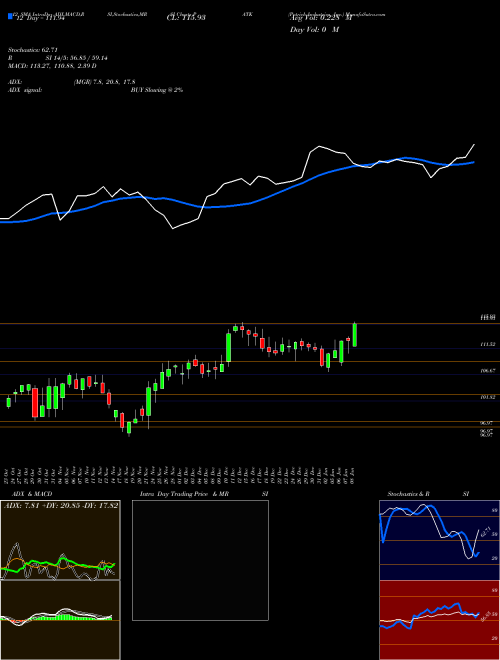Image resolution: width=500 pixels, height=660 pixels.
Task: Click the 'Day Vol: 0 M' readout
Action: tap(314, 30)
